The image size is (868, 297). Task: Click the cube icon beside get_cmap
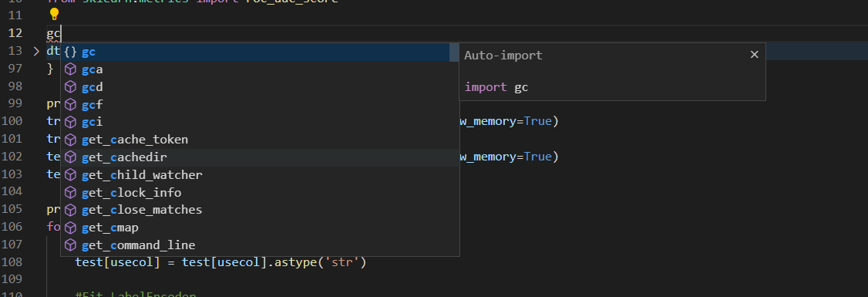pyautogui.click(x=70, y=228)
